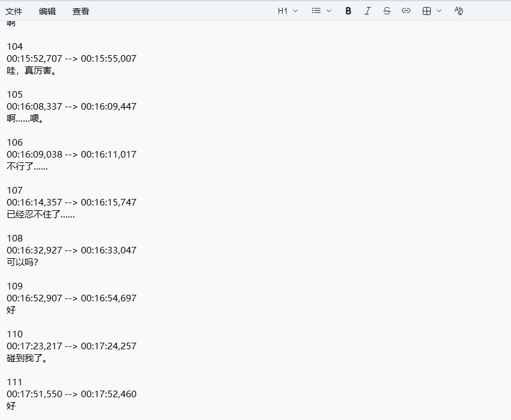This screenshot has width=511, height=420.
Task: Open the 文件 menu
Action: pyautogui.click(x=14, y=11)
